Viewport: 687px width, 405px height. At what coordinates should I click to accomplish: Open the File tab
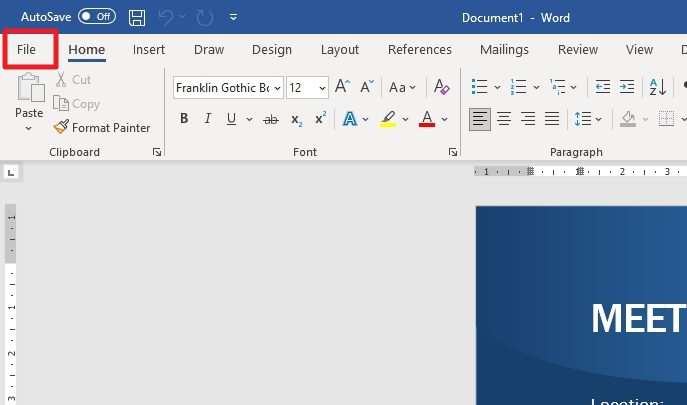point(26,50)
